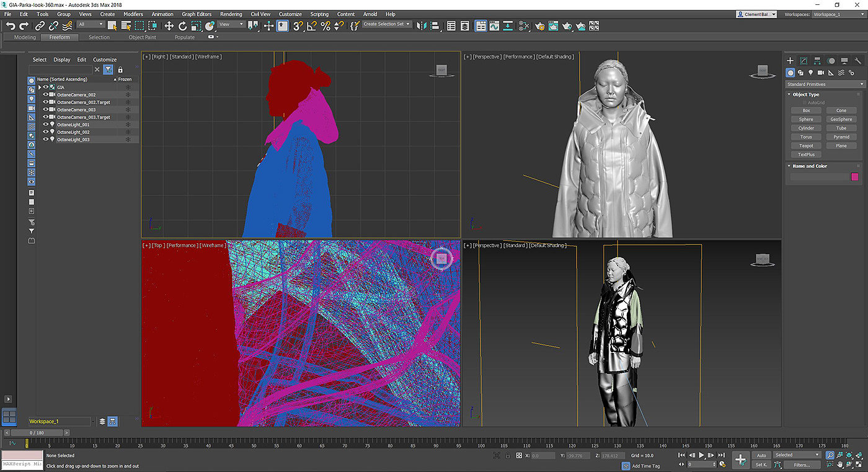Select the Select and Move tool
Viewport: 868px width, 472px height.
click(169, 26)
